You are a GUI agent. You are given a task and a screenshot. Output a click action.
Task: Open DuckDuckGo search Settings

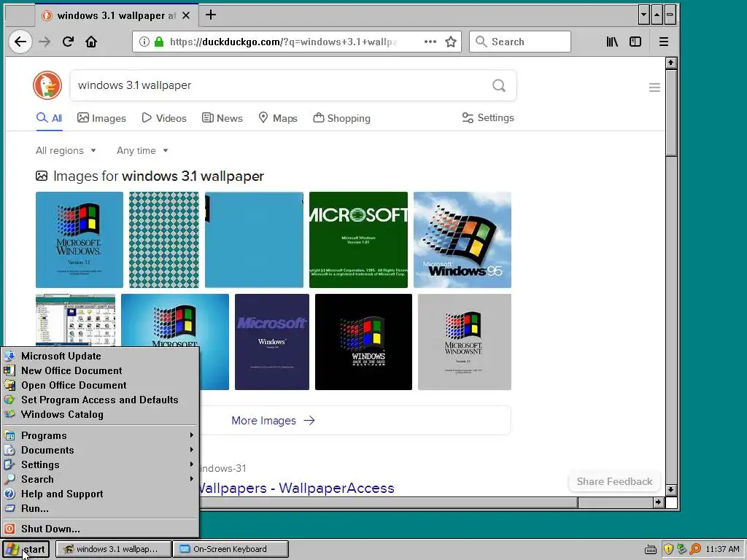coord(488,117)
